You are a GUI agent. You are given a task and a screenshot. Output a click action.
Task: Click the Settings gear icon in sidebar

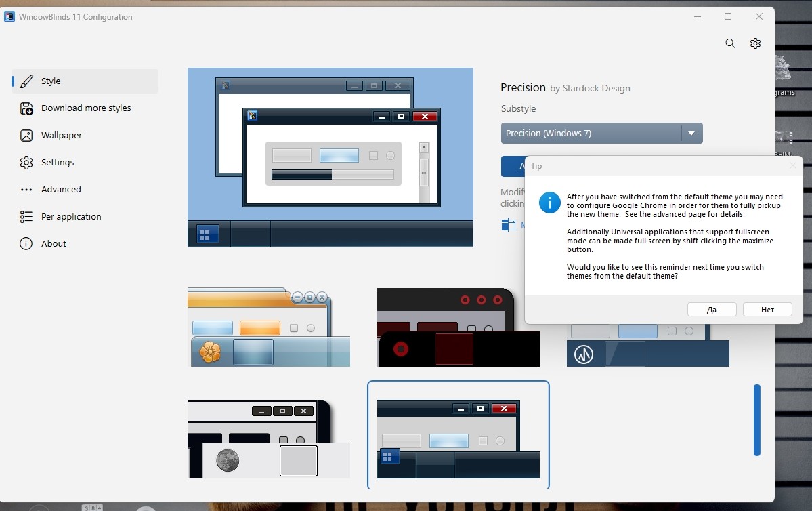26,162
